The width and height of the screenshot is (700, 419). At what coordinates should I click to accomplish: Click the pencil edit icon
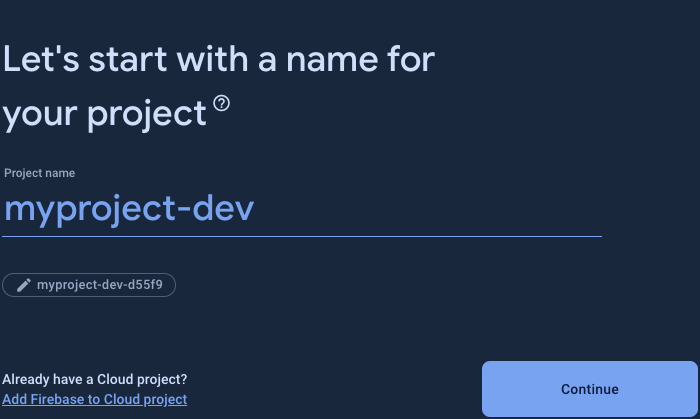pyautogui.click(x=24, y=286)
